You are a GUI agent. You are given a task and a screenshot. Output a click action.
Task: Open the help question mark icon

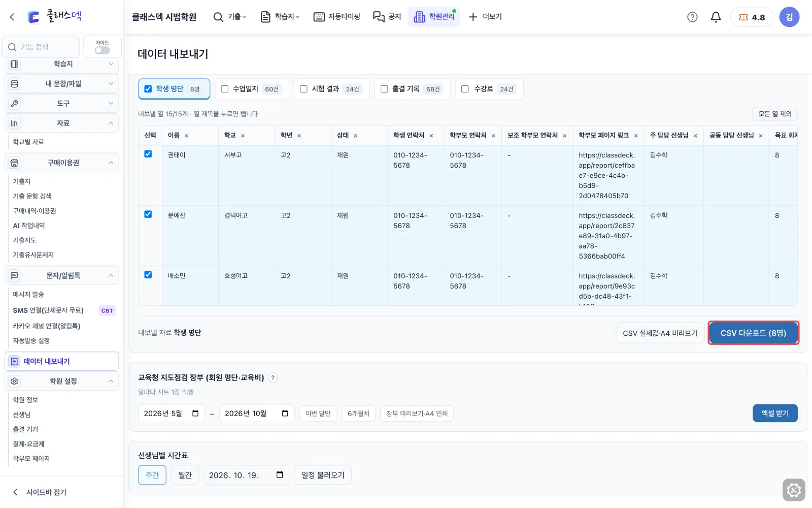coord(692,17)
